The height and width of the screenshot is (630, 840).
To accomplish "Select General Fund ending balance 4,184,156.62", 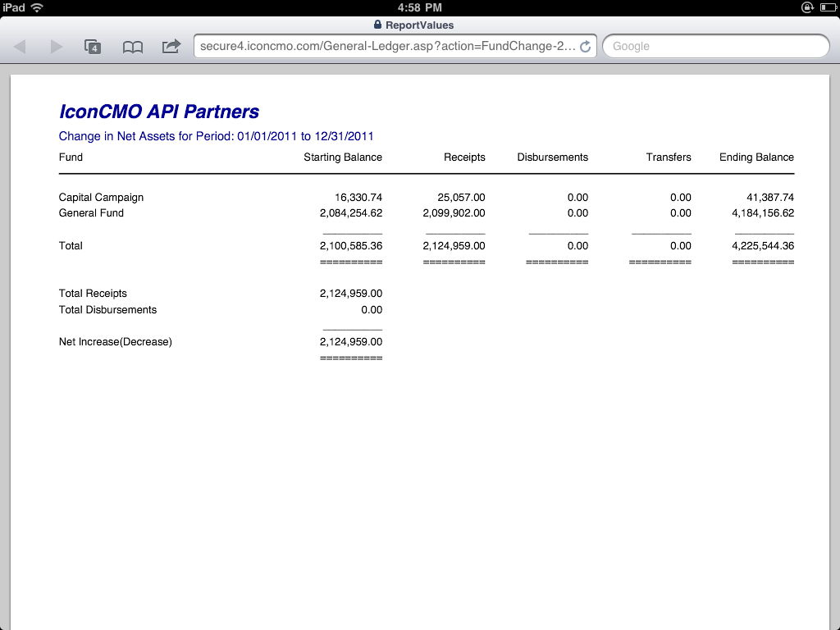I will tap(763, 213).
